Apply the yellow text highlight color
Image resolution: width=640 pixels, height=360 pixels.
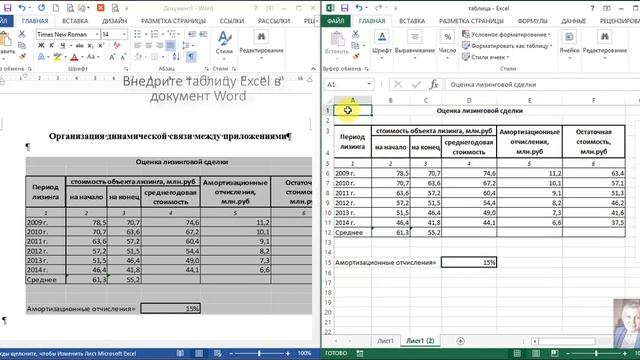click(x=57, y=57)
